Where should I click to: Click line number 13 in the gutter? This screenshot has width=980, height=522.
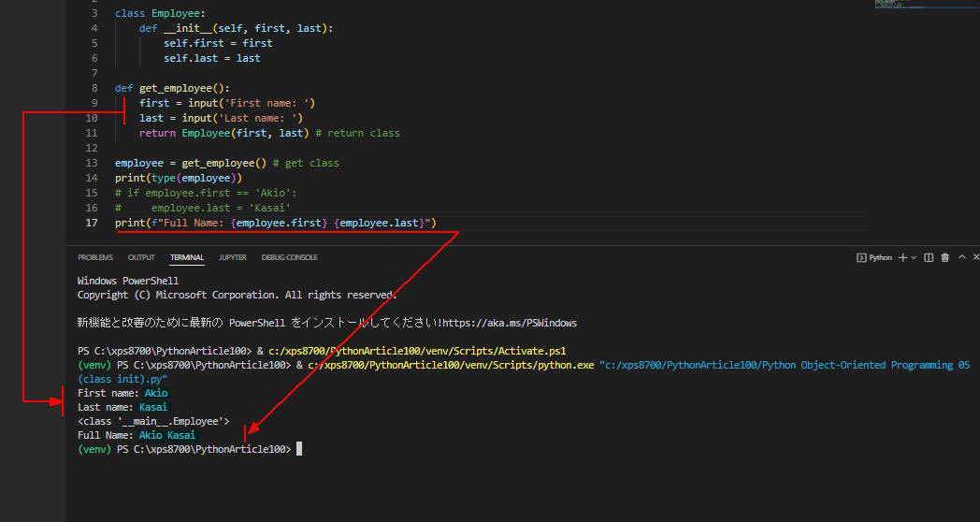tap(92, 163)
